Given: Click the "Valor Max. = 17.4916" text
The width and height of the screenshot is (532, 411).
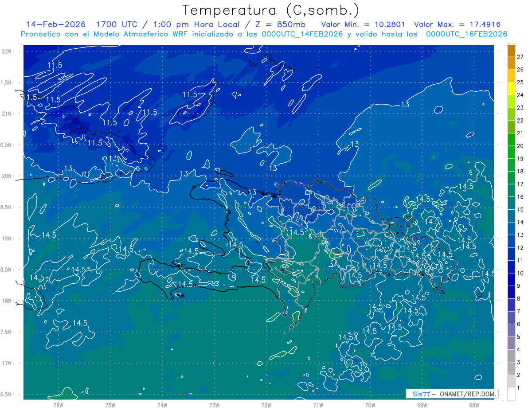Looking at the screenshot, I should 457,24.
